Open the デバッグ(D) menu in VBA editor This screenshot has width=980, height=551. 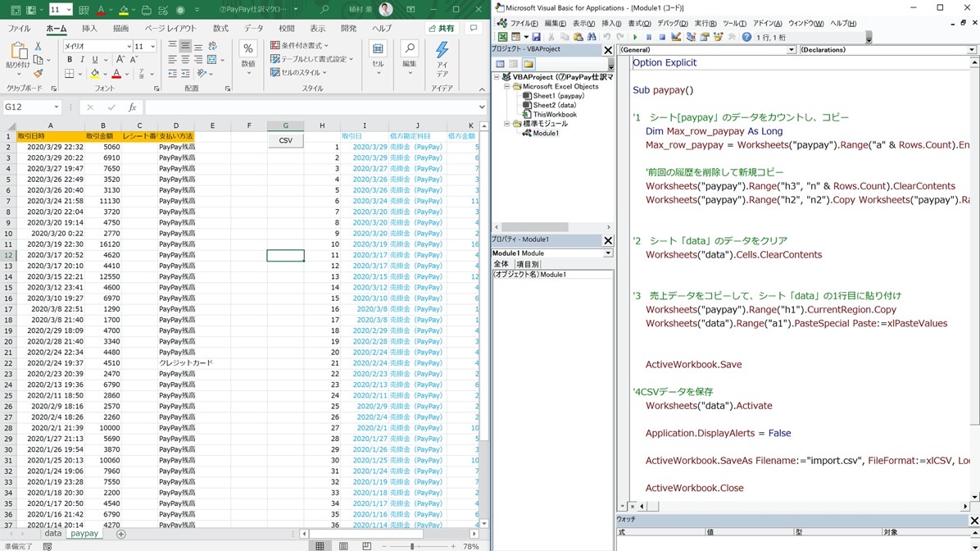[x=673, y=23]
